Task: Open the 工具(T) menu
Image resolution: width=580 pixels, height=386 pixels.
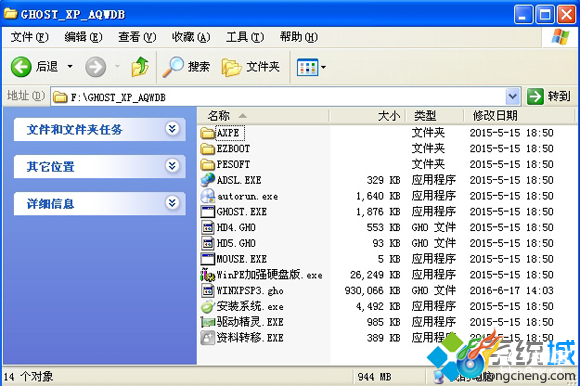Action: 245,37
